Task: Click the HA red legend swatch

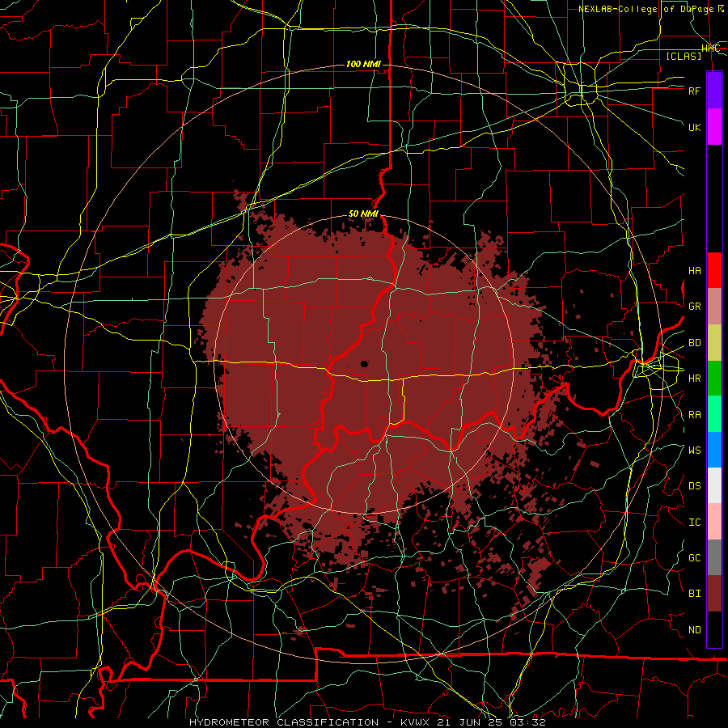Action: [x=714, y=270]
